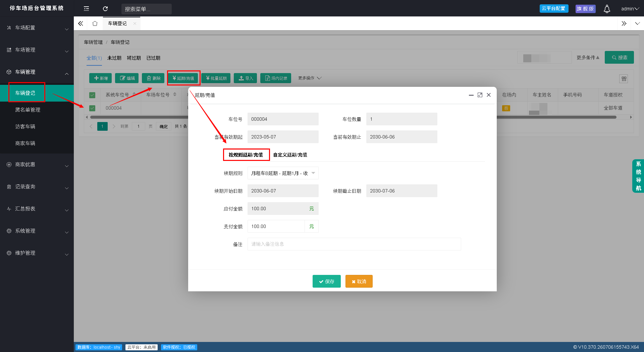This screenshot has height=352, width=644.
Task: Expand the 商家优惠 sidebar menu
Action: [x=37, y=165]
